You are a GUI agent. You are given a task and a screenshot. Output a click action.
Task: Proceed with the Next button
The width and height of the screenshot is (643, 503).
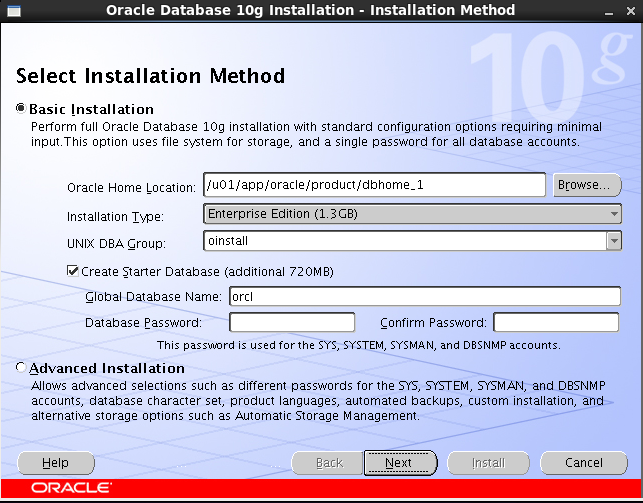pos(400,463)
